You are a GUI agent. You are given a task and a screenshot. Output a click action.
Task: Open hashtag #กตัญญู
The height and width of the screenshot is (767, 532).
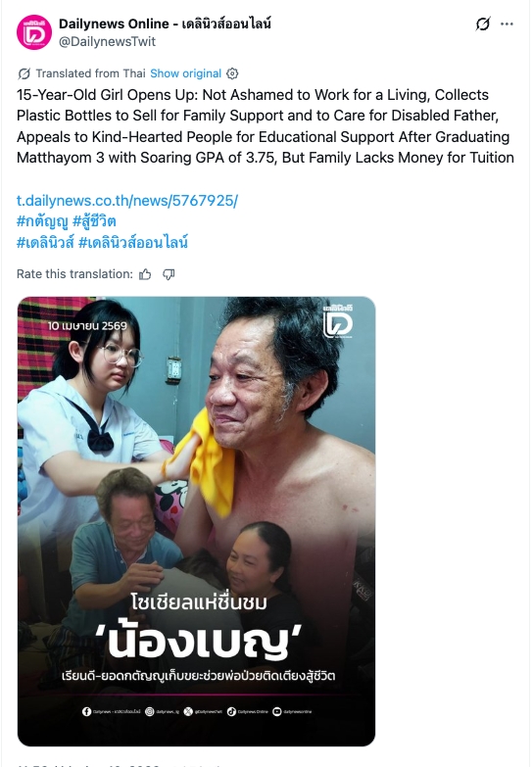click(x=42, y=221)
